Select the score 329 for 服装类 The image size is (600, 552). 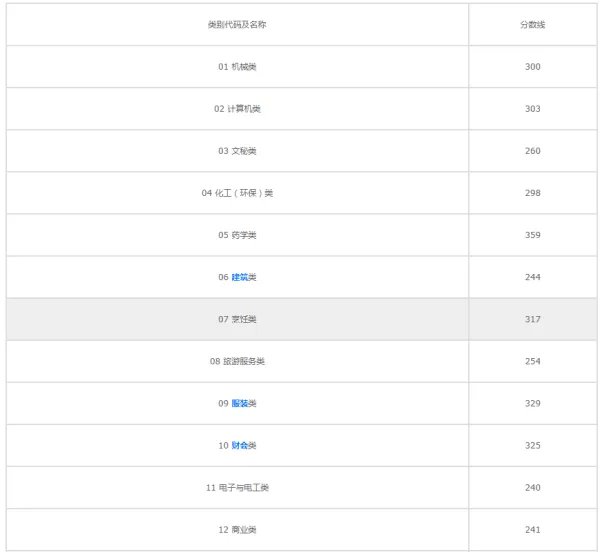pos(532,403)
